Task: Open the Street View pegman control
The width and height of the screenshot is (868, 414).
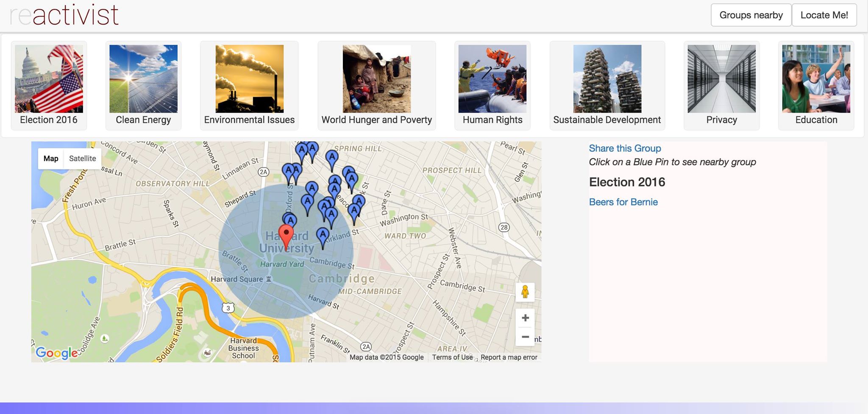Action: coord(525,292)
